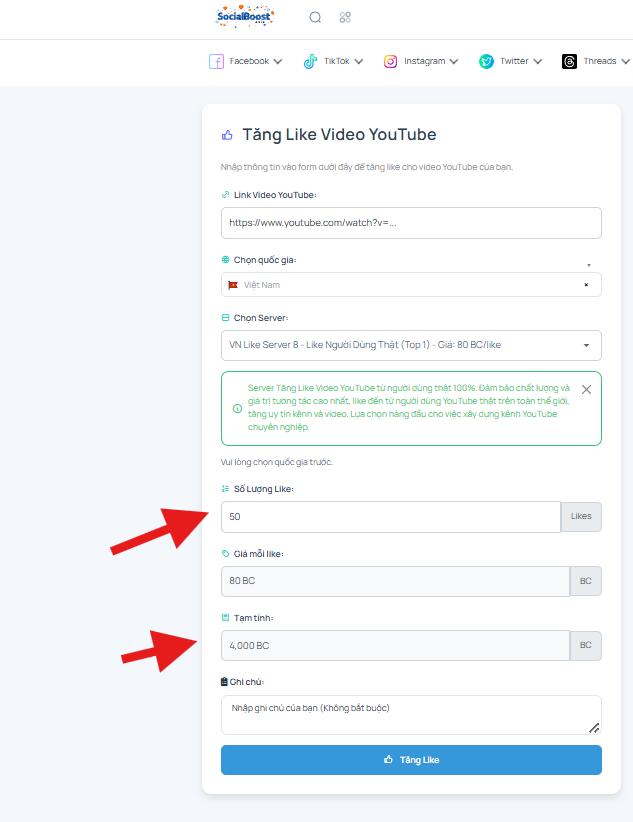Click the Twitter bird icon

pos(486,61)
